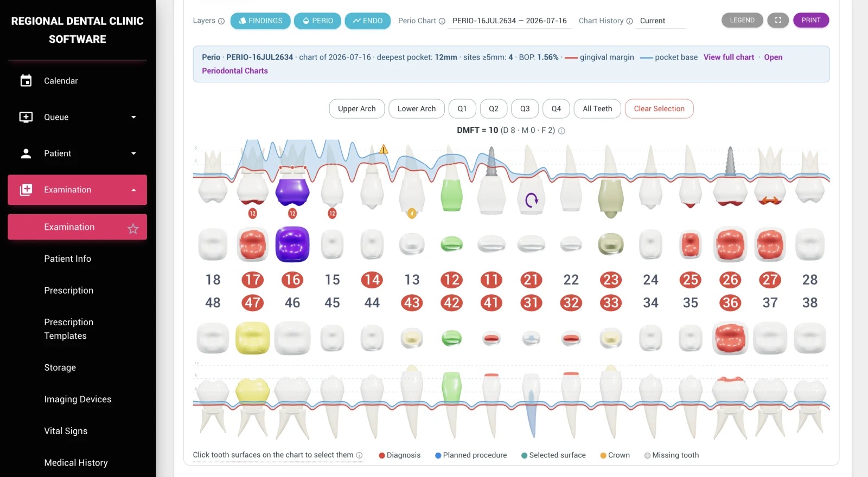Click the rotation arrow on tooth 21
This screenshot has width=868, height=477.
point(532,200)
